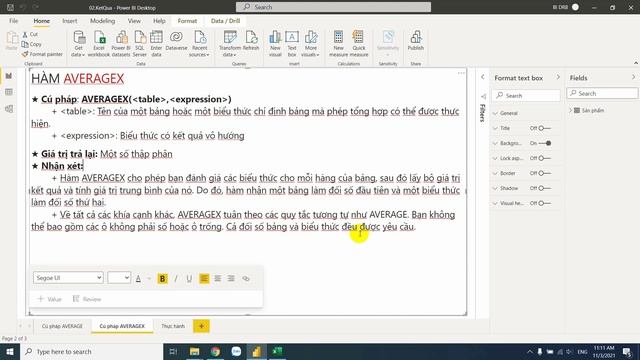Open More visuals gallery
Image resolution: width=640 pixels, height=360 pixels.
point(311,44)
